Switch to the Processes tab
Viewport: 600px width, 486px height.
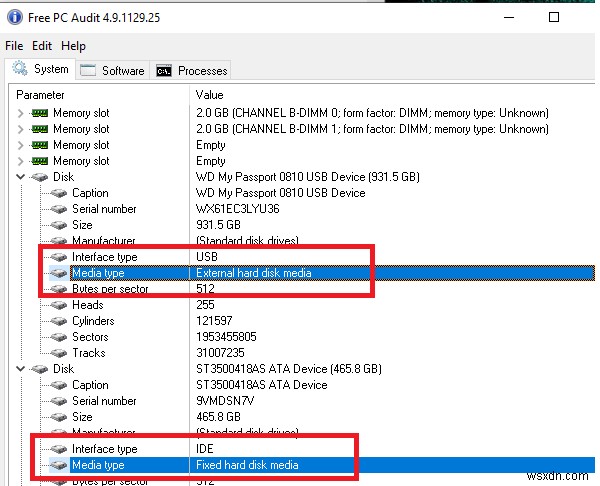click(x=191, y=71)
